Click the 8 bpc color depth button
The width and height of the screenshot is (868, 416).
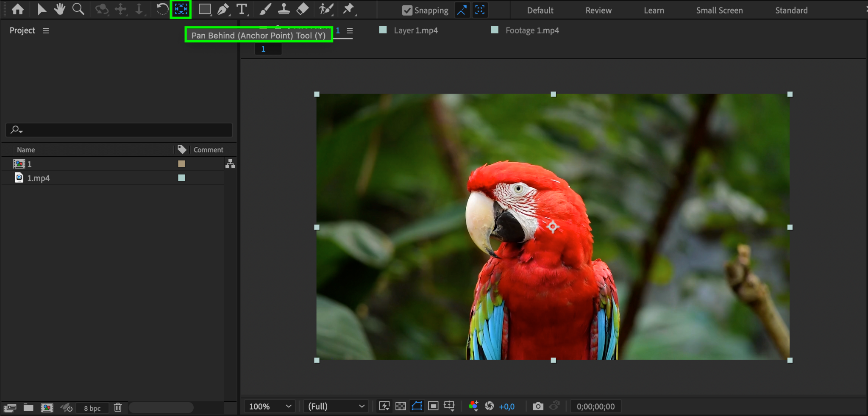92,408
